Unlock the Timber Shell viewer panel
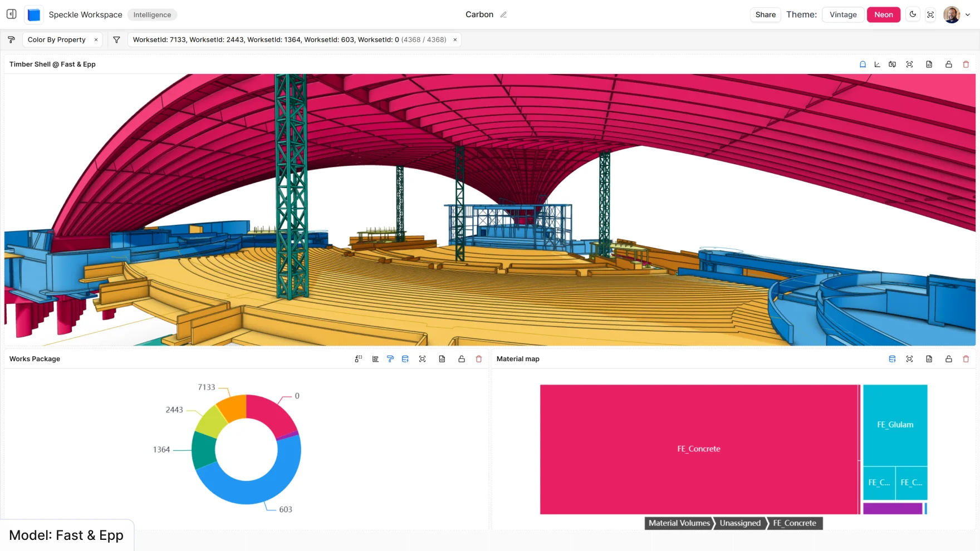 948,65
